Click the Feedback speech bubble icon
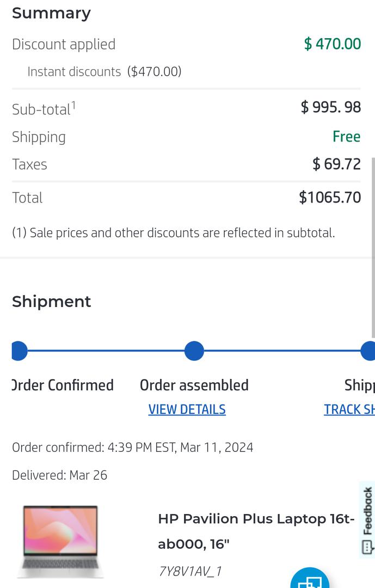Viewport: 375px width, 588px height. click(x=367, y=546)
